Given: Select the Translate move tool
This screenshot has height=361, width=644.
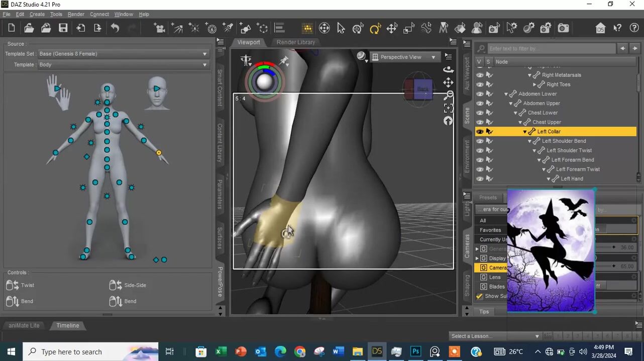Looking at the screenshot, I should pos(392,29).
